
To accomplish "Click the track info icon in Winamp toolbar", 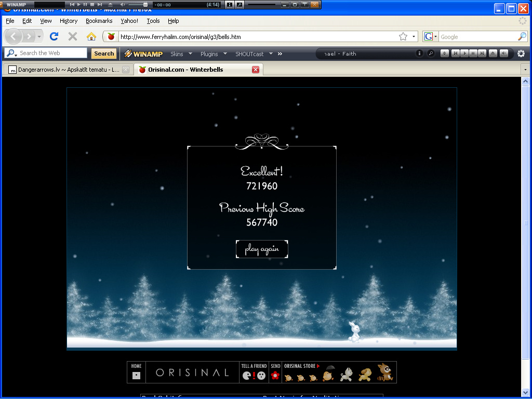I will pyautogui.click(x=420, y=54).
